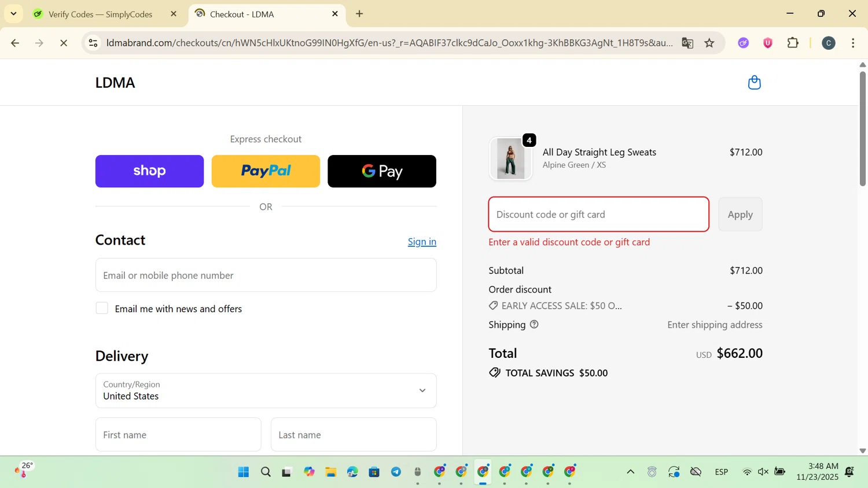The width and height of the screenshot is (868, 488).
Task: Open File Explorer from the taskbar
Action: pos(331,472)
